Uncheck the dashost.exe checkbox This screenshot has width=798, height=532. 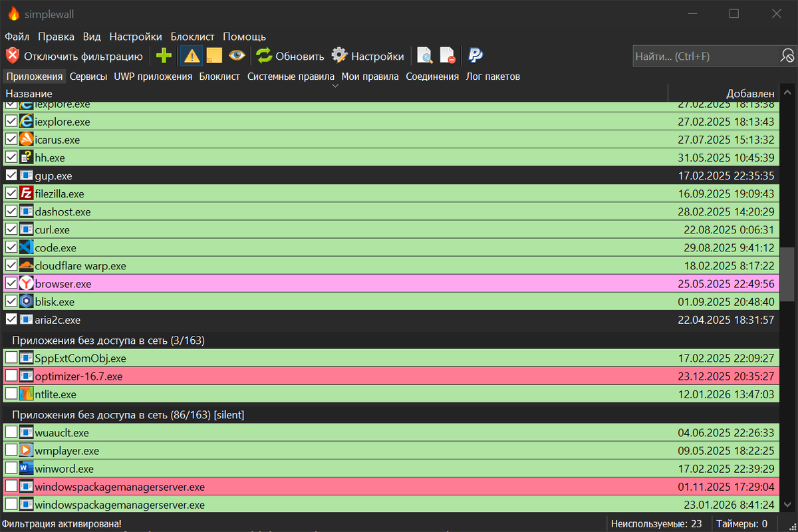coord(11,211)
